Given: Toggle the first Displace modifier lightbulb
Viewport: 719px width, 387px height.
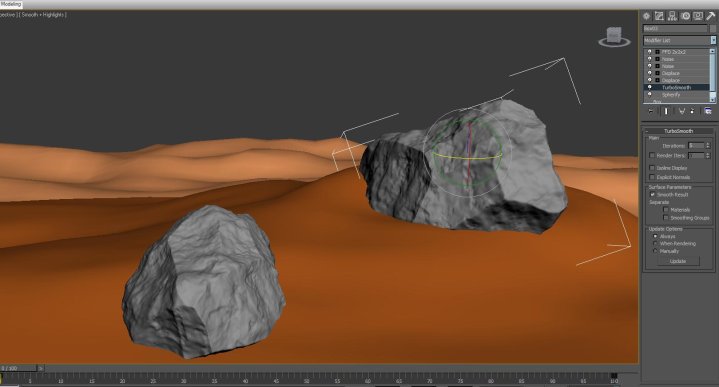Looking at the screenshot, I should (649, 73).
